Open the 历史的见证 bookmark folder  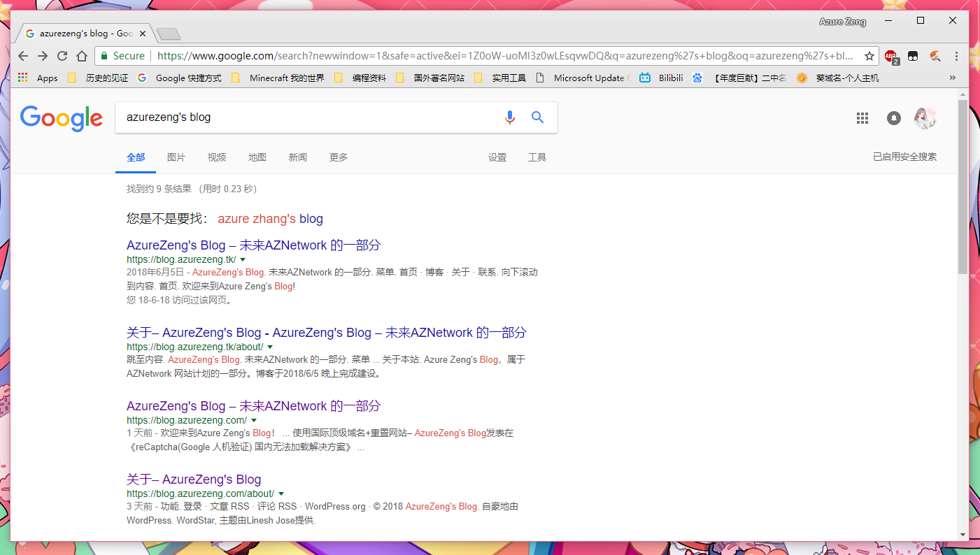(98, 78)
